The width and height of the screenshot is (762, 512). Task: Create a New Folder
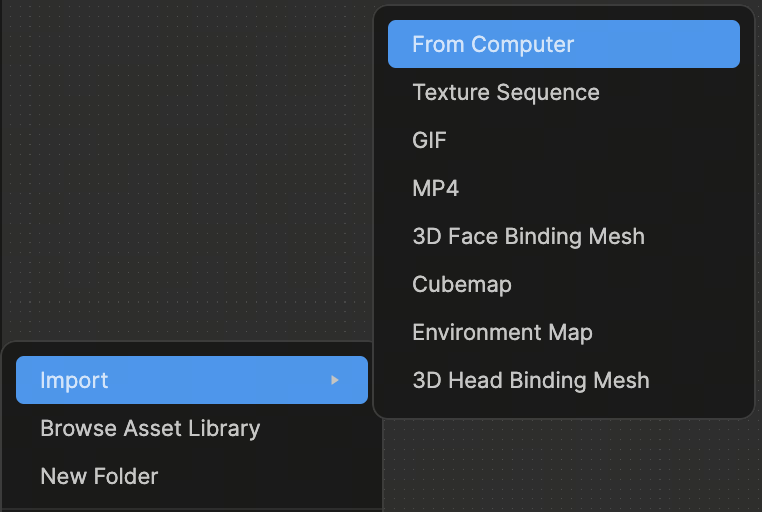99,476
